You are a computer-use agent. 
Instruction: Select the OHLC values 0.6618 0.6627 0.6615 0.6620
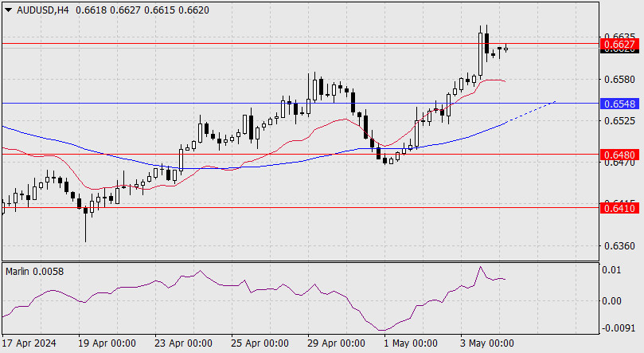tap(142, 10)
